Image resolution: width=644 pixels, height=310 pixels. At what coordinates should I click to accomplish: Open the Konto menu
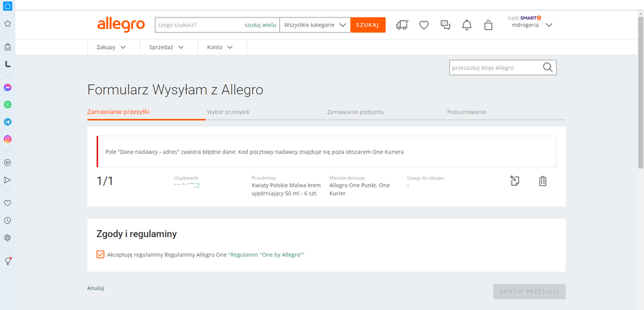220,47
